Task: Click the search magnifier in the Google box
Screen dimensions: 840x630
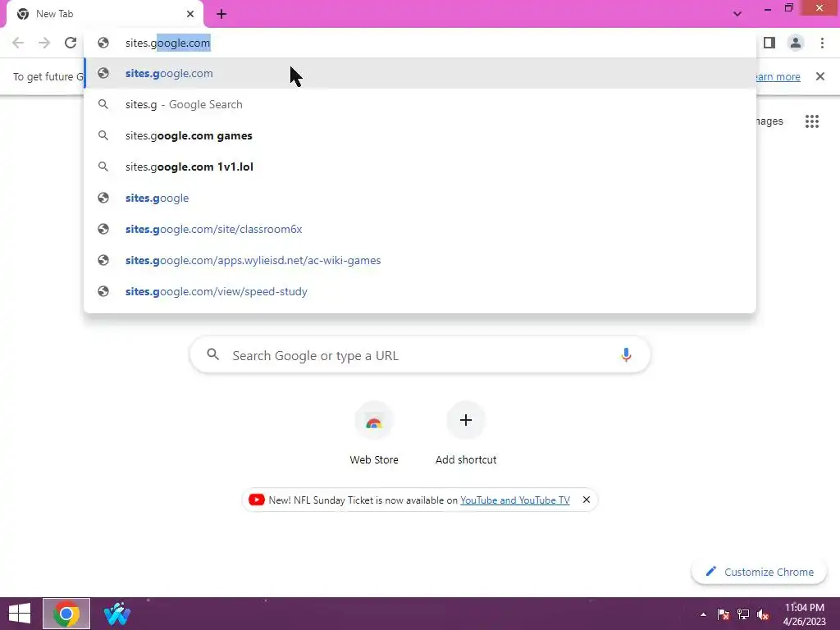Action: tap(213, 354)
